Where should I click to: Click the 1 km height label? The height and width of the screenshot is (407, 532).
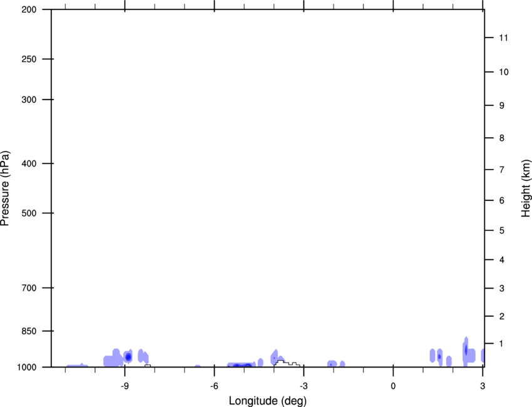point(502,344)
